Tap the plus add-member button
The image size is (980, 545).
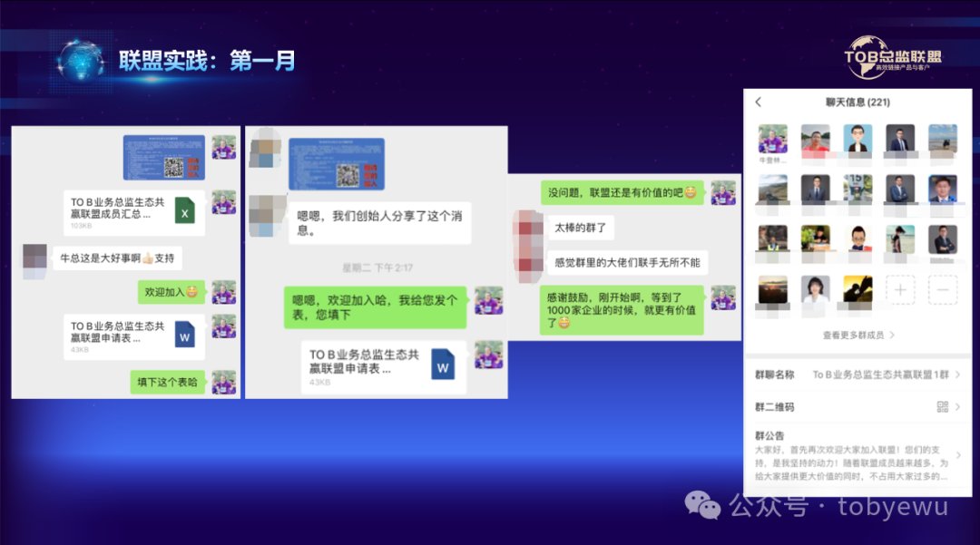[900, 289]
